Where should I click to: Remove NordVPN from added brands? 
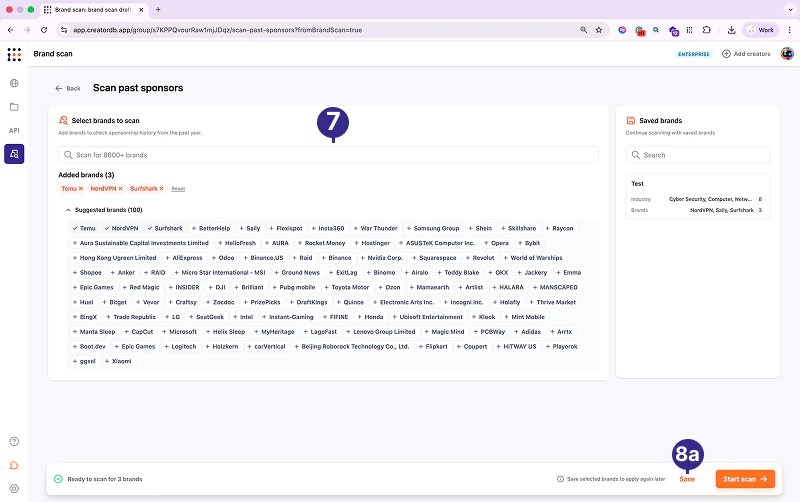click(x=120, y=189)
